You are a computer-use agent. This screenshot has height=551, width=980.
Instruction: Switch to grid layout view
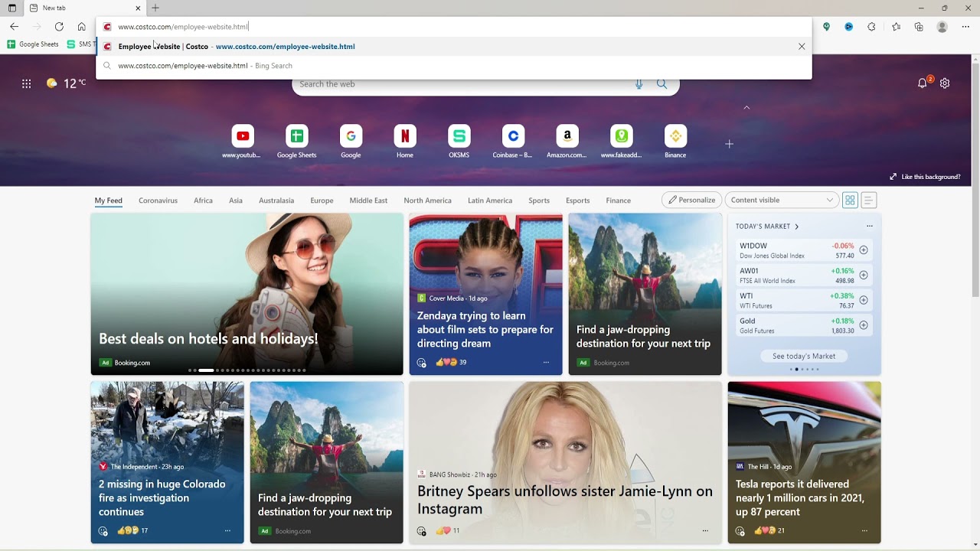pos(850,201)
